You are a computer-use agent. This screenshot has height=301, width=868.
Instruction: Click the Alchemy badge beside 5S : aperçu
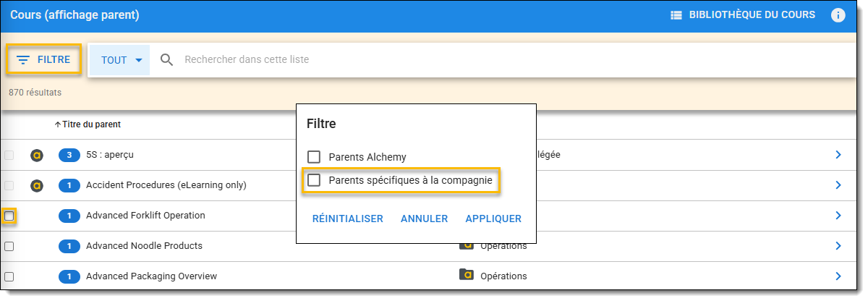tap(37, 155)
